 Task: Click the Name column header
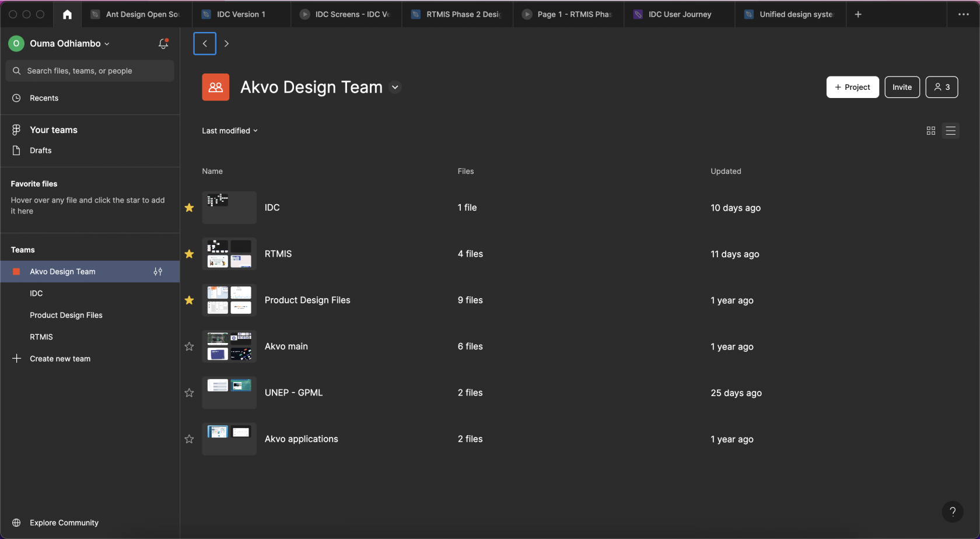coord(212,171)
